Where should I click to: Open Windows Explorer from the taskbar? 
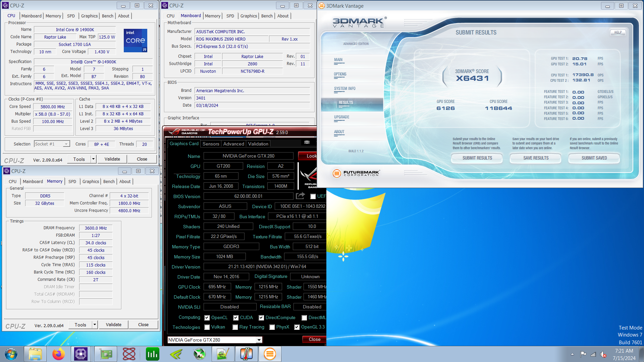pyautogui.click(x=35, y=354)
